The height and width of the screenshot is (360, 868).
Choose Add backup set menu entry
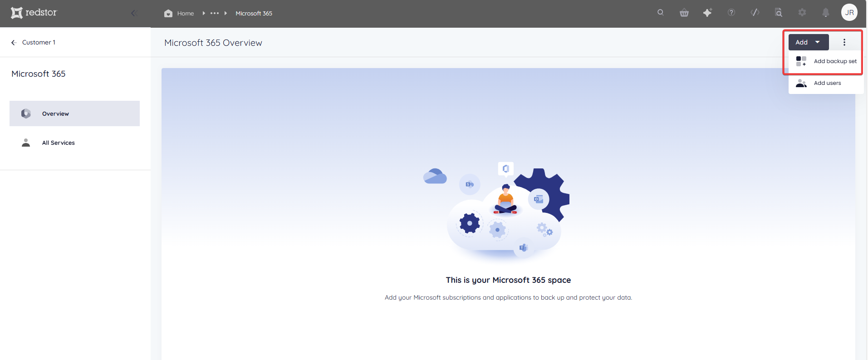pyautogui.click(x=826, y=61)
